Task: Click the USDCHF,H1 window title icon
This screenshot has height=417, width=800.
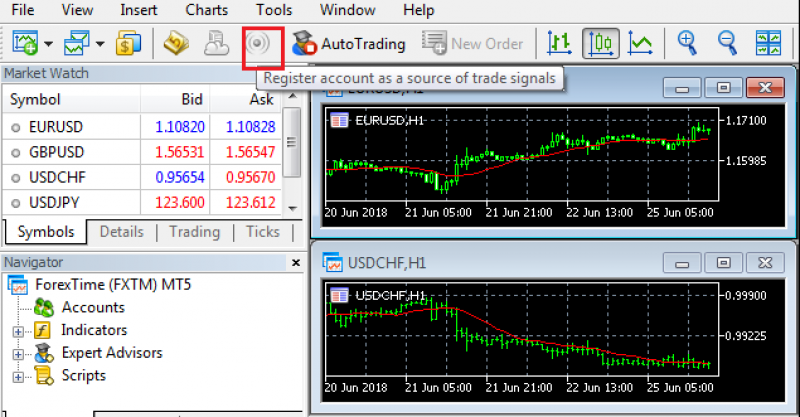Action: pyautogui.click(x=333, y=262)
